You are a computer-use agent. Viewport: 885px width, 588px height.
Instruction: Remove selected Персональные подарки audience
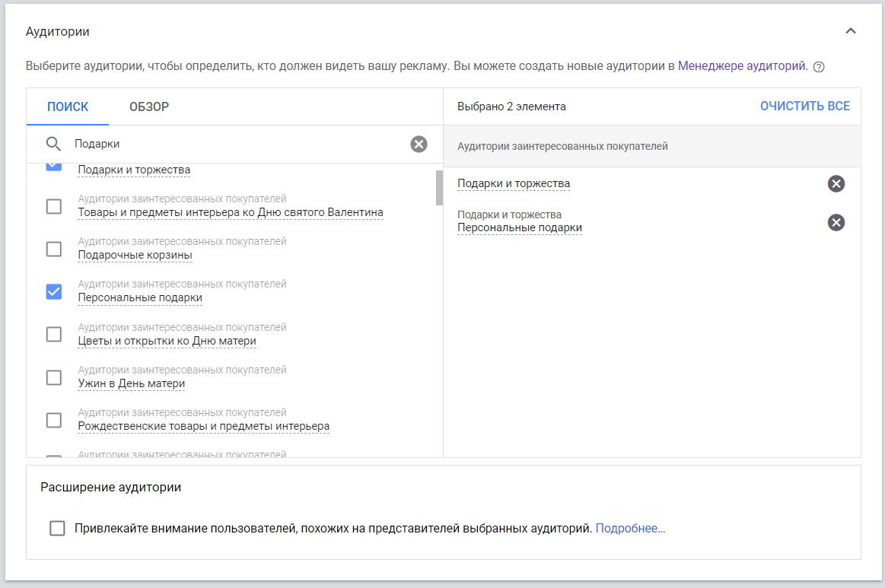(x=836, y=222)
